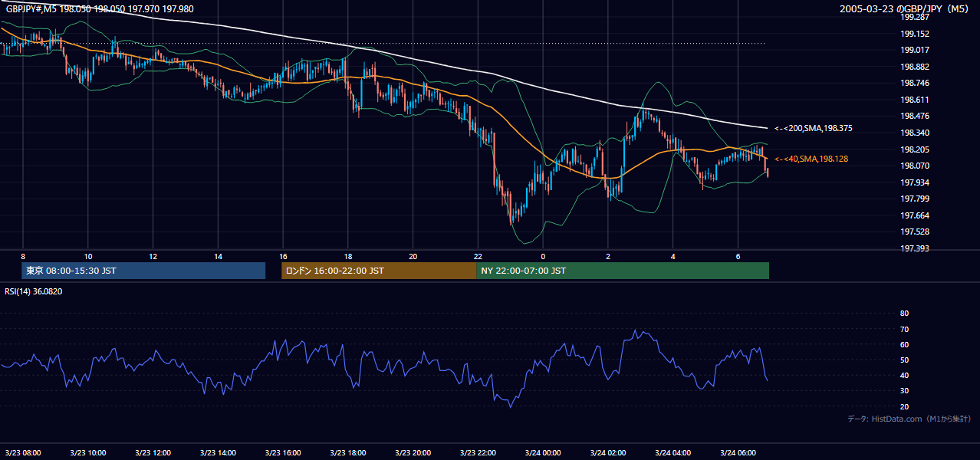The width and height of the screenshot is (980, 460).
Task: Click the hour tick labeled 0 under price chart
Action: [x=543, y=256]
